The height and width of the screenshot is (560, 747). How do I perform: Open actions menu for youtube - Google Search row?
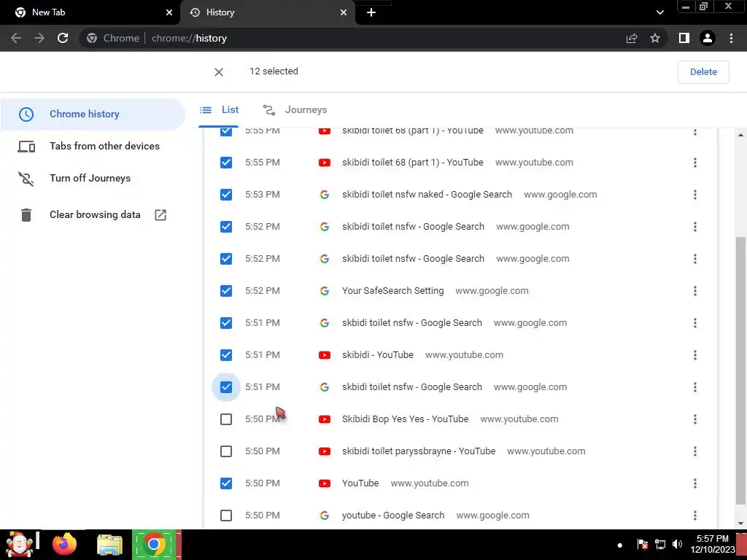click(695, 516)
